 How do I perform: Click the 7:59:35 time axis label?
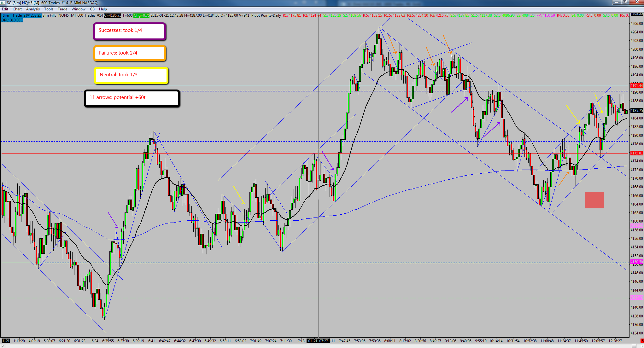click(375, 341)
